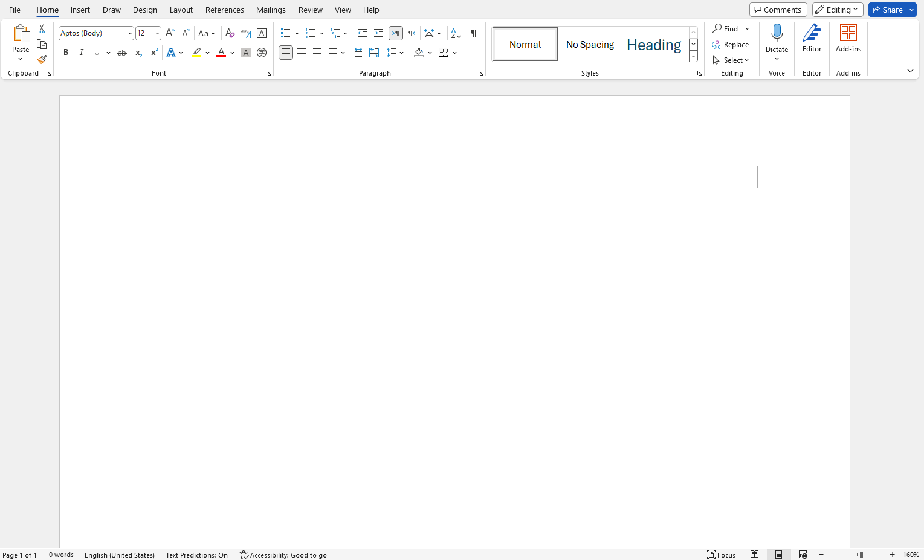Open the text highlight color dropdown
Screen dimensions: 924x560
(x=207, y=53)
